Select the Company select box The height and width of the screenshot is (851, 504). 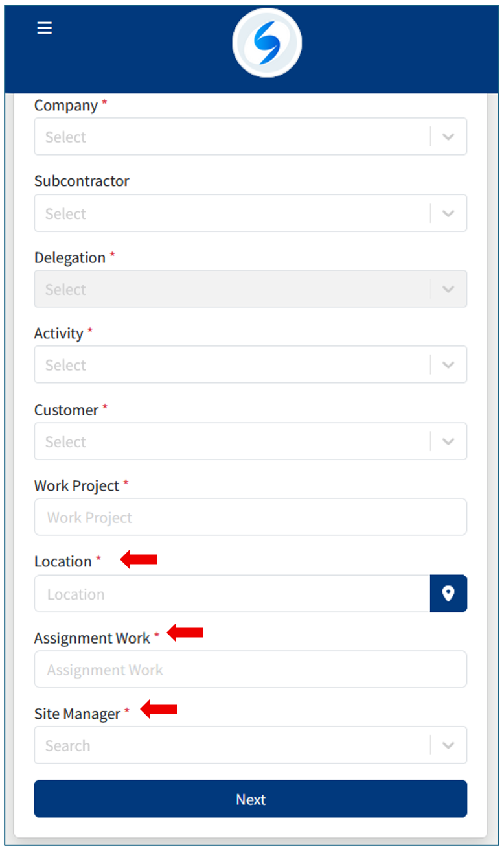[x=230, y=137]
